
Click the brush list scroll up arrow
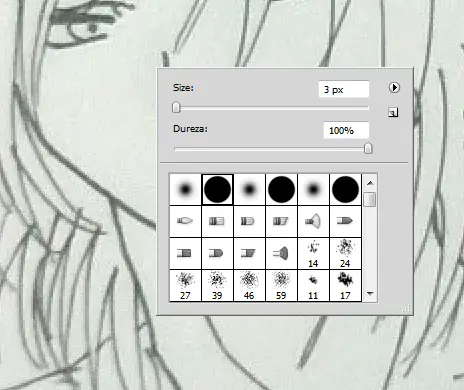(370, 183)
